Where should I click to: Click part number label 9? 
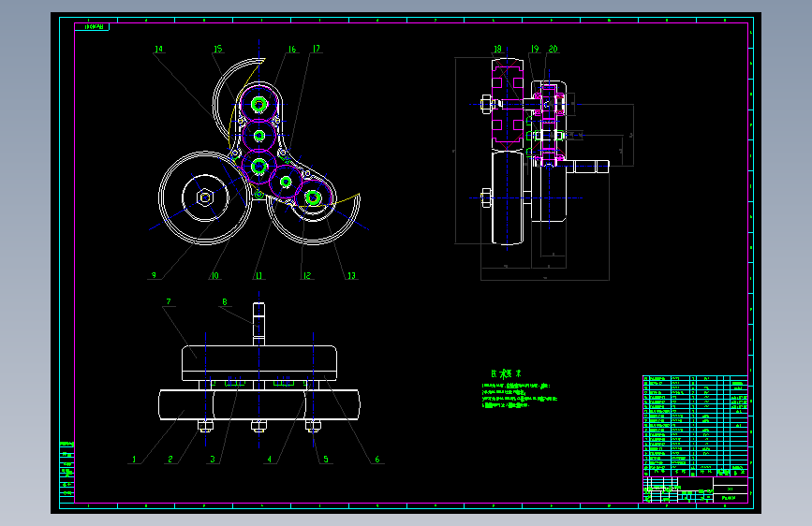154,275
